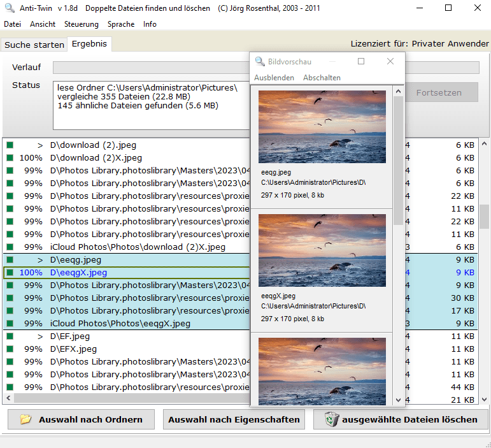The image size is (491, 448).
Task: Click the Anti-Twin magnifier icon in title bar
Action: 10,8
